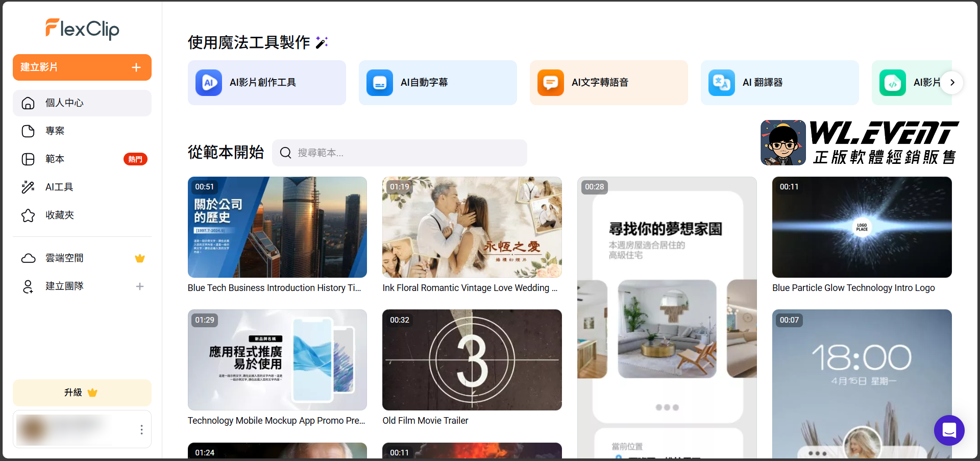Click the blurred user account card
Viewport: 980px width, 461px height.
click(x=82, y=429)
